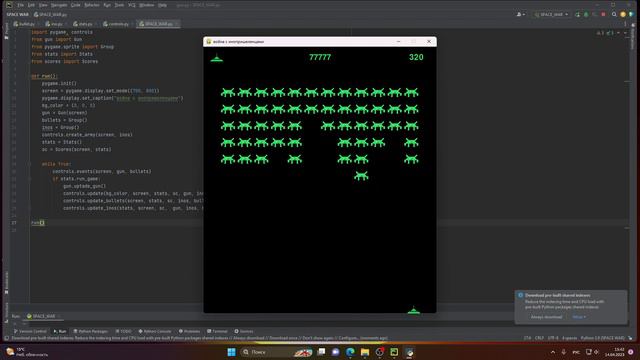This screenshot has height=360, width=640.
Task: Open File Explorer from taskbar
Action: [x=365, y=352]
